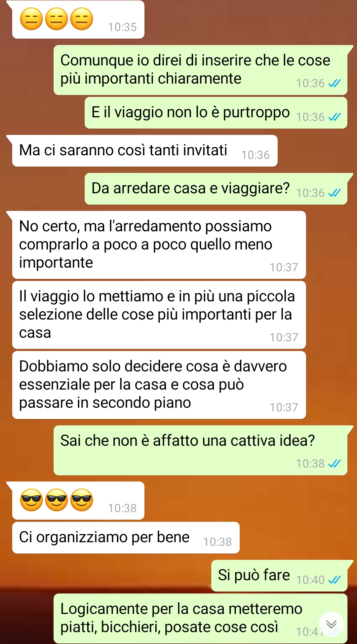The height and width of the screenshot is (644, 357).
Task: Tap the message starting 'No certo, ma l'arredamento'
Action: [159, 245]
